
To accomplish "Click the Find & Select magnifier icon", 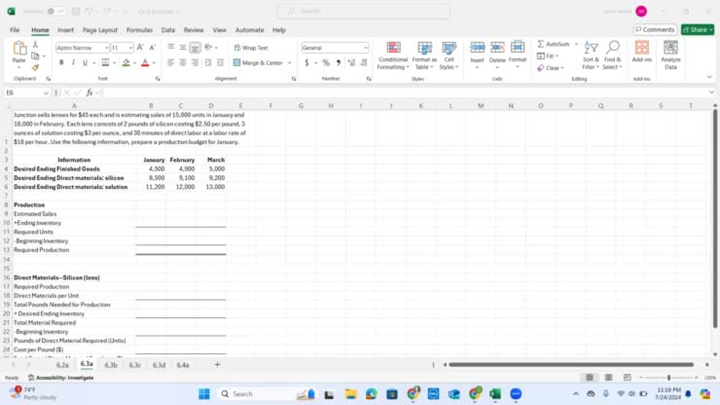I will click(x=613, y=54).
